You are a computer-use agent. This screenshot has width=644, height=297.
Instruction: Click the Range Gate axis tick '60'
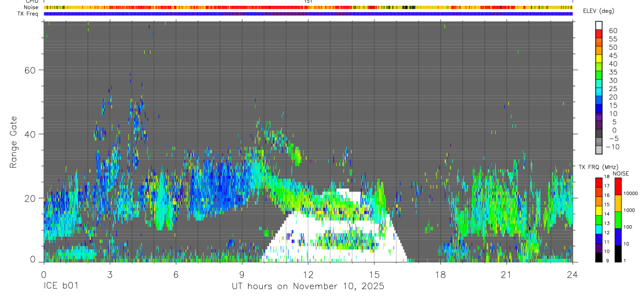pyautogui.click(x=30, y=70)
